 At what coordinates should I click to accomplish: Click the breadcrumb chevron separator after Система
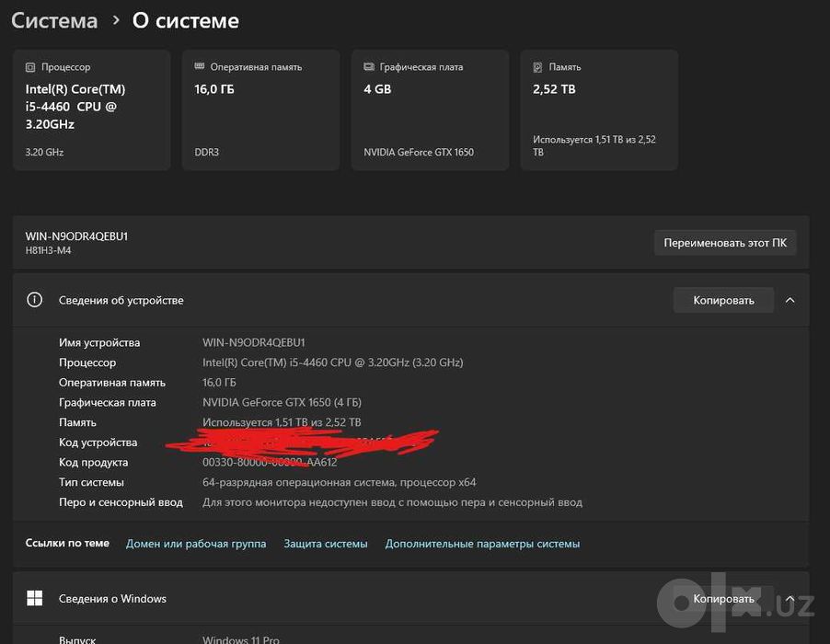tap(116, 20)
